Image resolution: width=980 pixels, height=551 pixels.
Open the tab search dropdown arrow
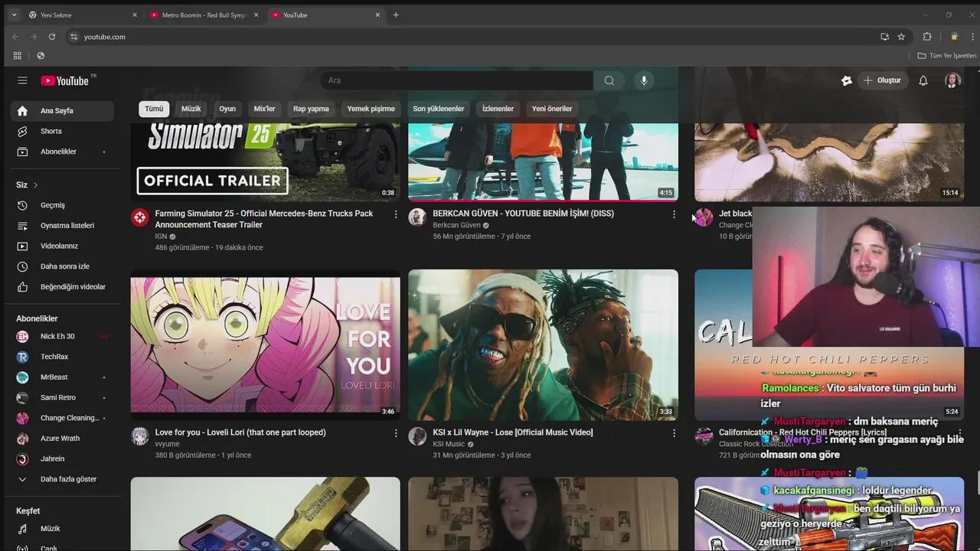pyautogui.click(x=13, y=15)
